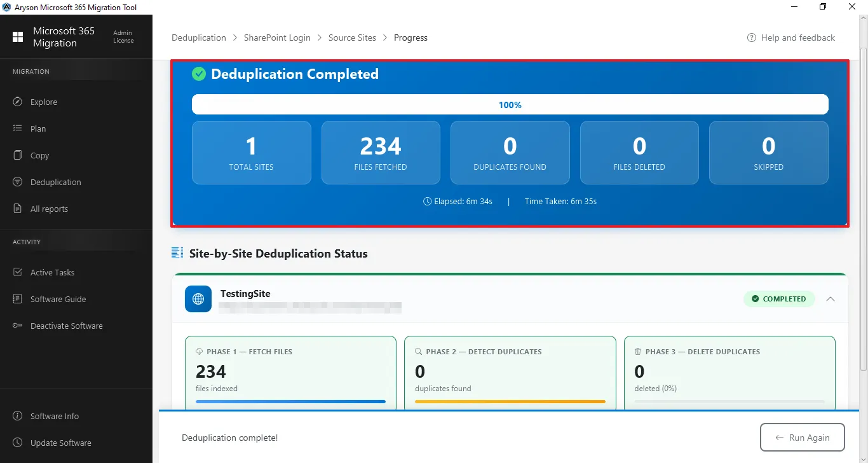
Task: Click the Phase 2 search magnifier icon
Action: click(x=419, y=351)
